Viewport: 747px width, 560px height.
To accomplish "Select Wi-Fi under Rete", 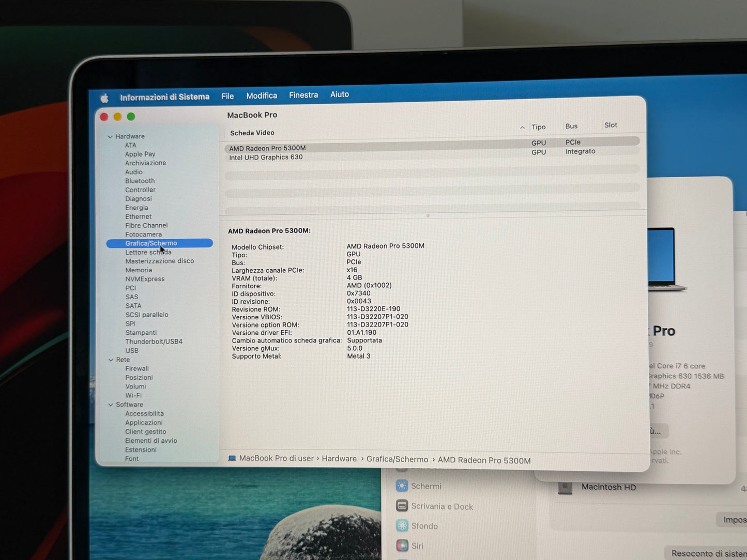I will point(133,396).
